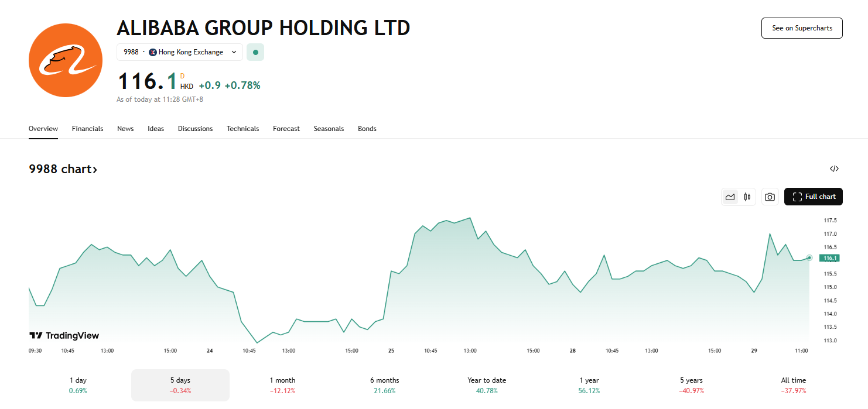Click the 5 years range option
This screenshot has height=409, width=868.
point(691,385)
